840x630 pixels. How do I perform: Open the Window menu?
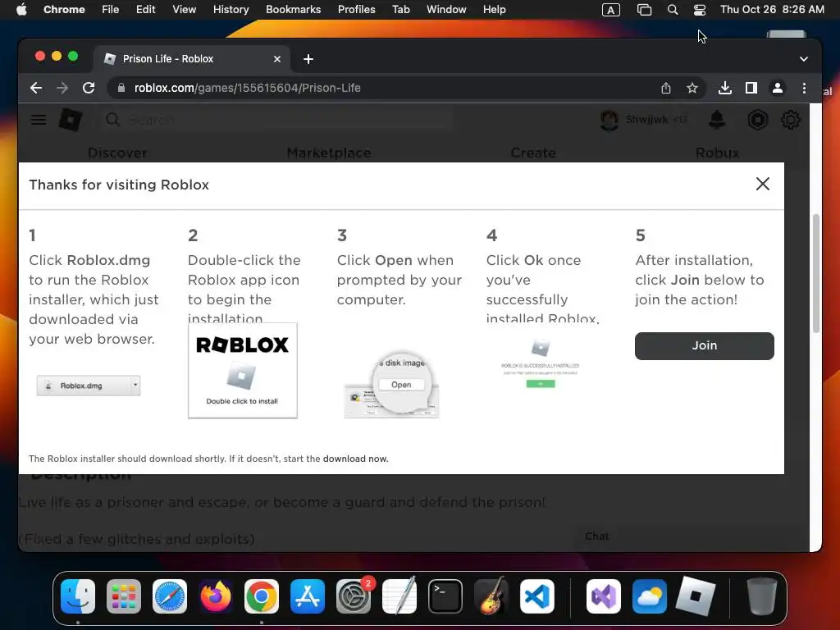(446, 10)
